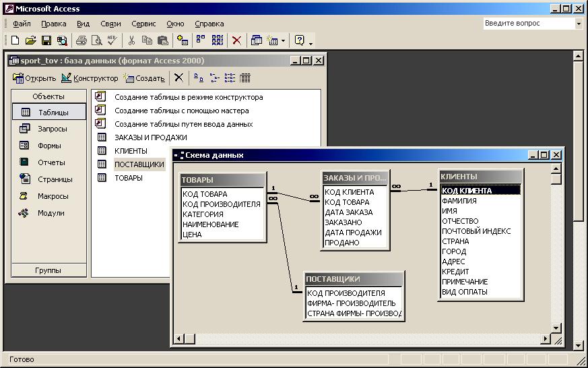Open the Файл menu
Screen dimensions: 588x368
point(22,24)
